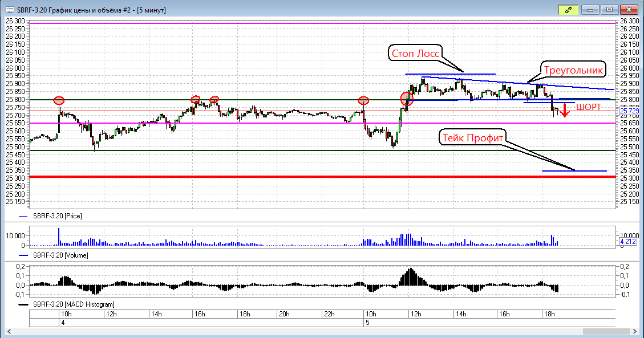644x338 pixels.
Task: Click the yellow chain link anchor icon
Action: point(569,10)
